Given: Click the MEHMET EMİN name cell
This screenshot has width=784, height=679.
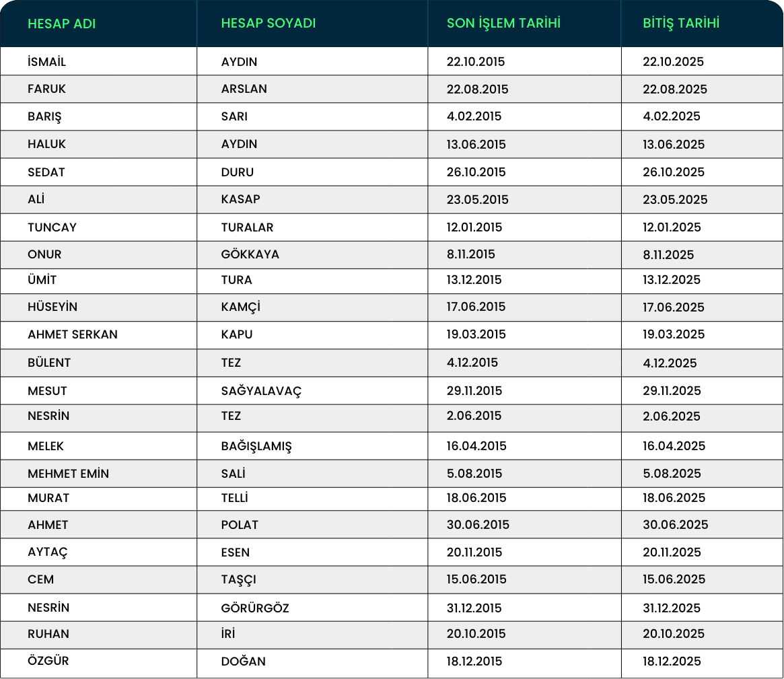Looking at the screenshot, I should (x=68, y=474).
